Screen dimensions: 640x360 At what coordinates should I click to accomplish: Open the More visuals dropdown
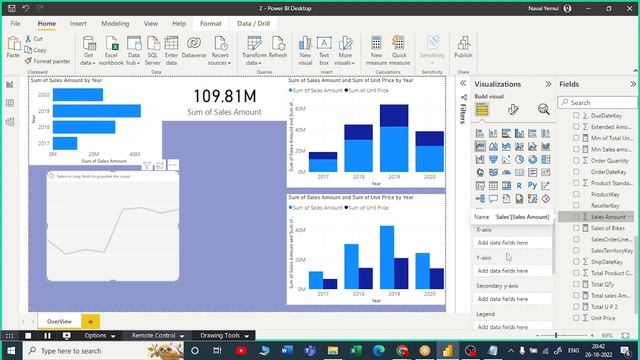(x=345, y=59)
